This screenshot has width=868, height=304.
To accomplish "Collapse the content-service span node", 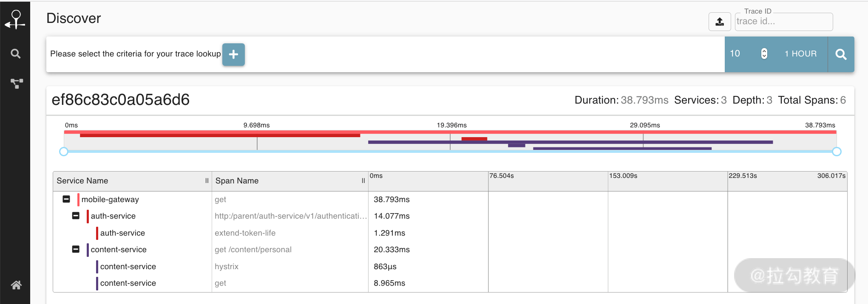I will [x=76, y=249].
